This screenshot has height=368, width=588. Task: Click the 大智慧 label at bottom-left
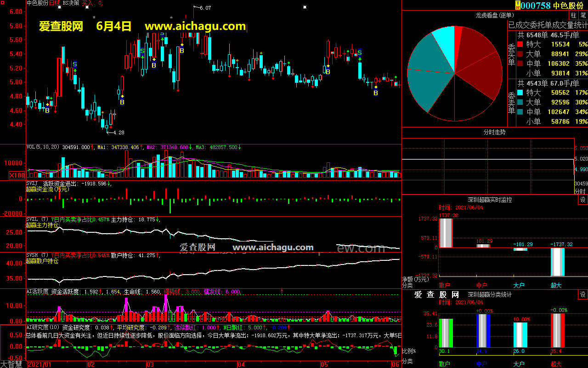pos(12,364)
